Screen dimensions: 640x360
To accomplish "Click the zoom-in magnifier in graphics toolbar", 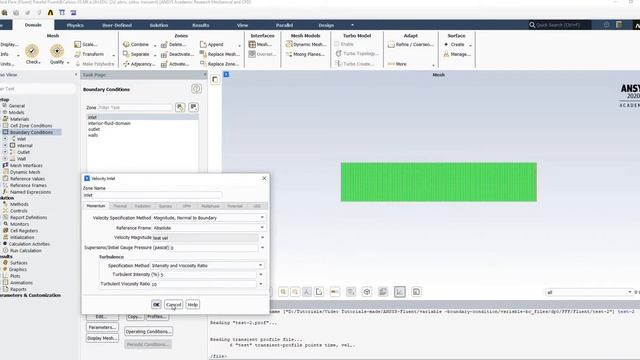I will [283, 291].
